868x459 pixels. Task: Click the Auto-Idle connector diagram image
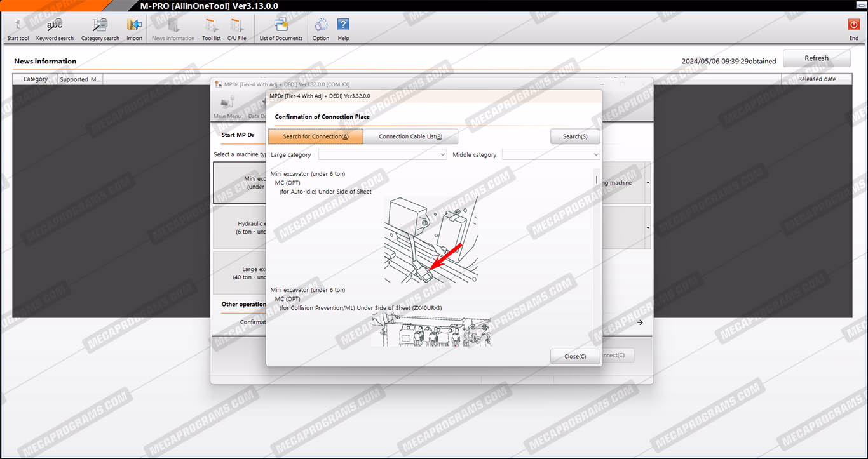[x=431, y=240]
